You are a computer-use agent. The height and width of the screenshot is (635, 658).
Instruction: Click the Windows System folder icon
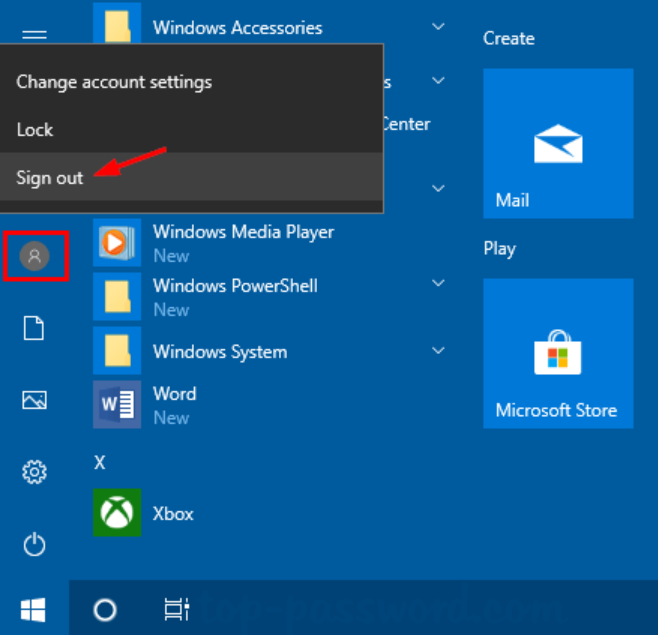point(117,350)
